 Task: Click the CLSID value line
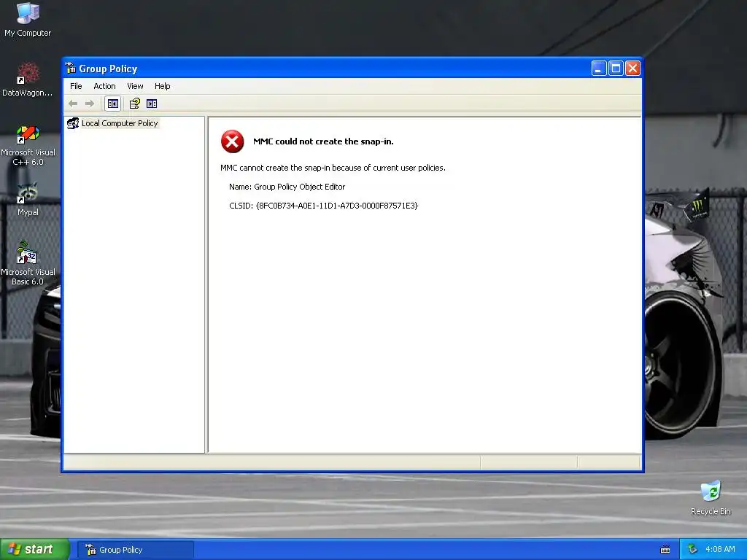click(323, 206)
